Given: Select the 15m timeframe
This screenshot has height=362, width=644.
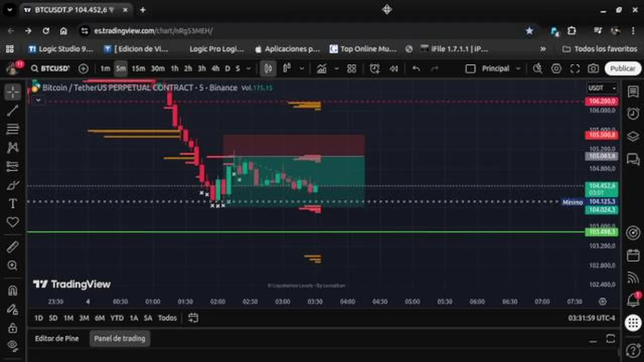Looking at the screenshot, I should pyautogui.click(x=138, y=69).
